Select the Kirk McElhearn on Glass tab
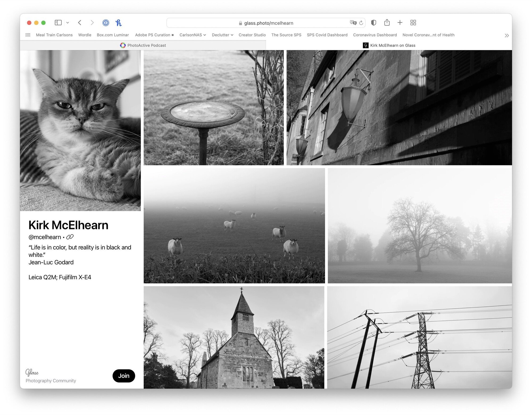This screenshot has width=532, height=415. tap(389, 45)
